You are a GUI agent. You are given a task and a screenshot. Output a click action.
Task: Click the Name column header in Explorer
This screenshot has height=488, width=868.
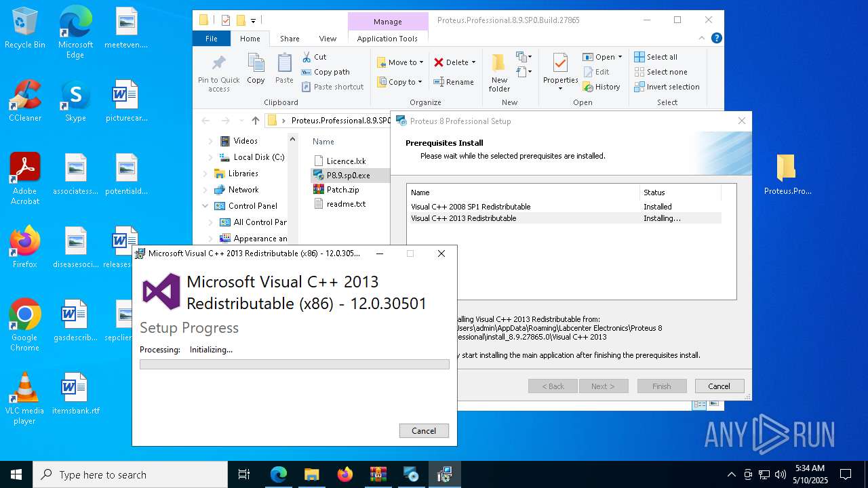323,142
